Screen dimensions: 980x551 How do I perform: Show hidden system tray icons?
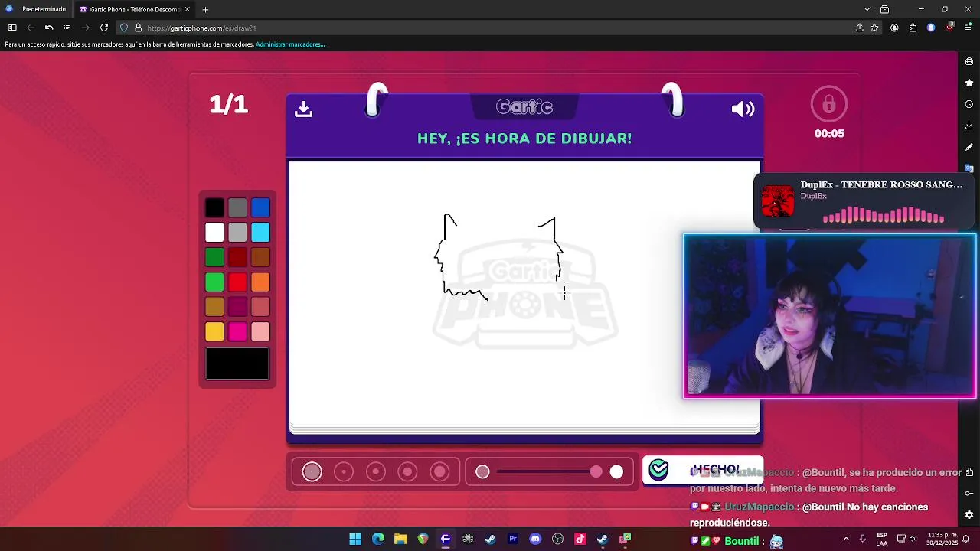[x=846, y=539]
